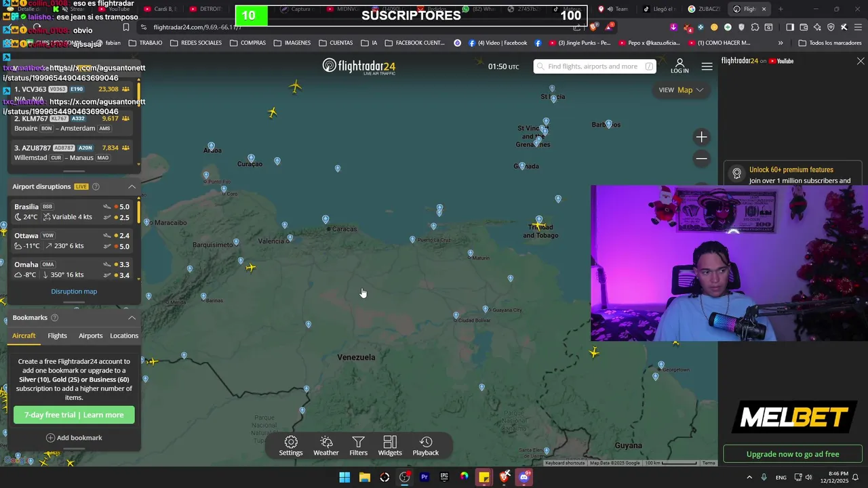Click the Aruba airport pin
This screenshot has width=868, height=488.
coord(212,147)
